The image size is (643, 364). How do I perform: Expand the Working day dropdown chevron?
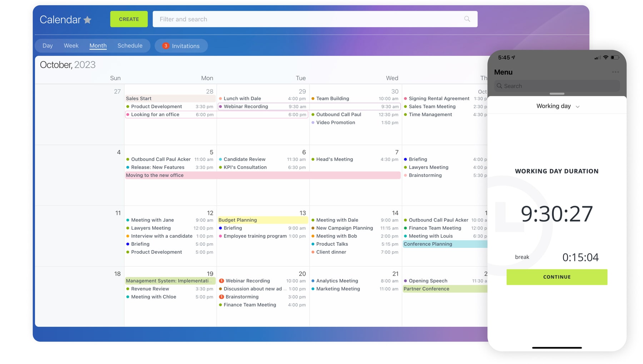click(578, 107)
